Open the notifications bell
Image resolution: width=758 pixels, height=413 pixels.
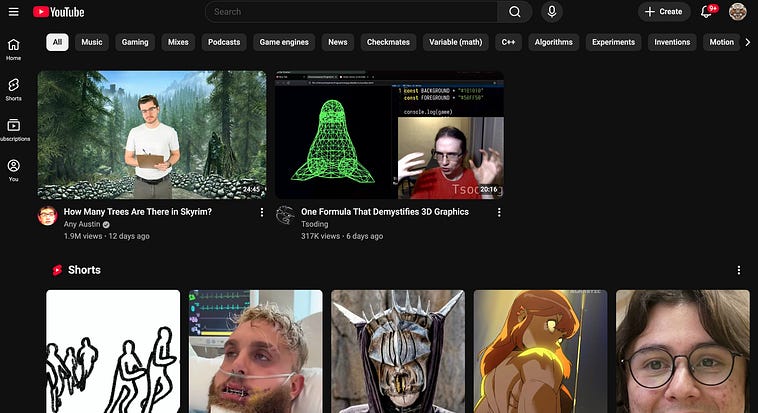click(707, 12)
